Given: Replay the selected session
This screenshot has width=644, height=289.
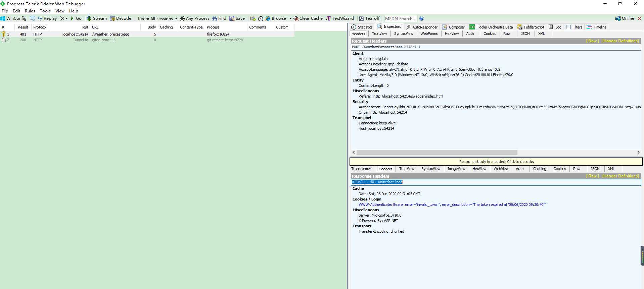Looking at the screenshot, I should (47, 18).
